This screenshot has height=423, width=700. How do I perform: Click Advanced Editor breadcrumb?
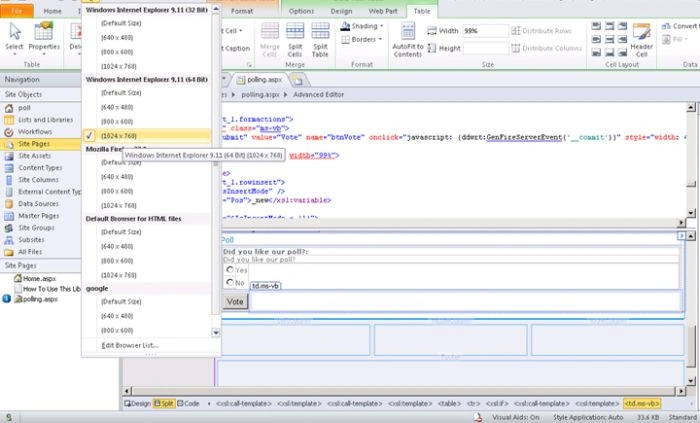tap(318, 95)
